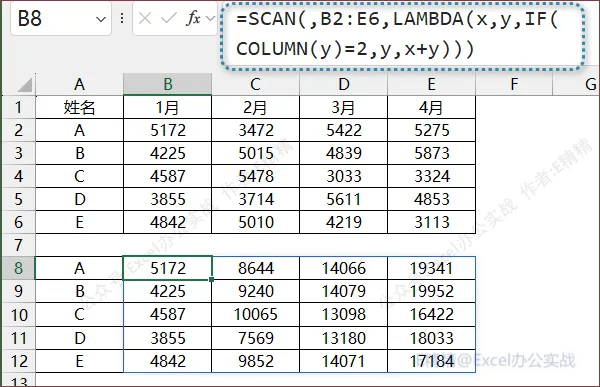Click the Select All corner triangle
This screenshot has height=387, width=600.
coord(24,84)
